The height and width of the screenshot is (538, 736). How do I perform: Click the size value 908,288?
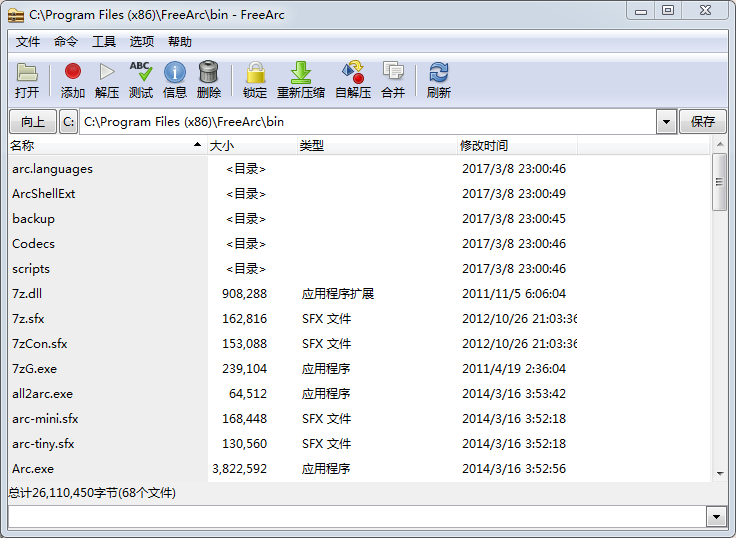click(x=245, y=293)
